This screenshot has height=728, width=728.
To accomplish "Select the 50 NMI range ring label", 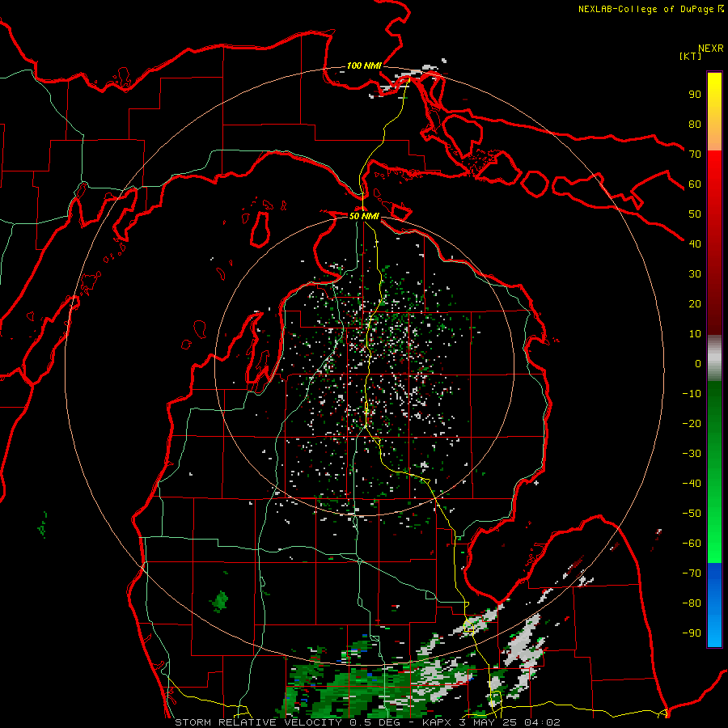I will click(x=364, y=216).
